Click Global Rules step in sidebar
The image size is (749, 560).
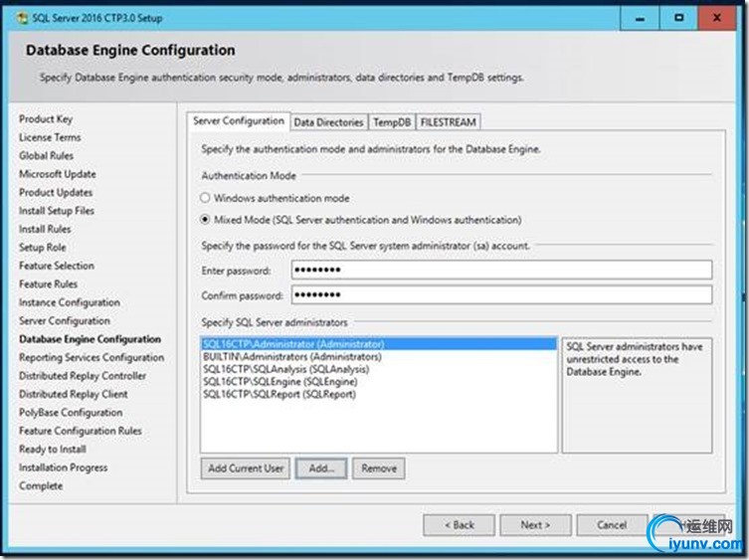[47, 156]
